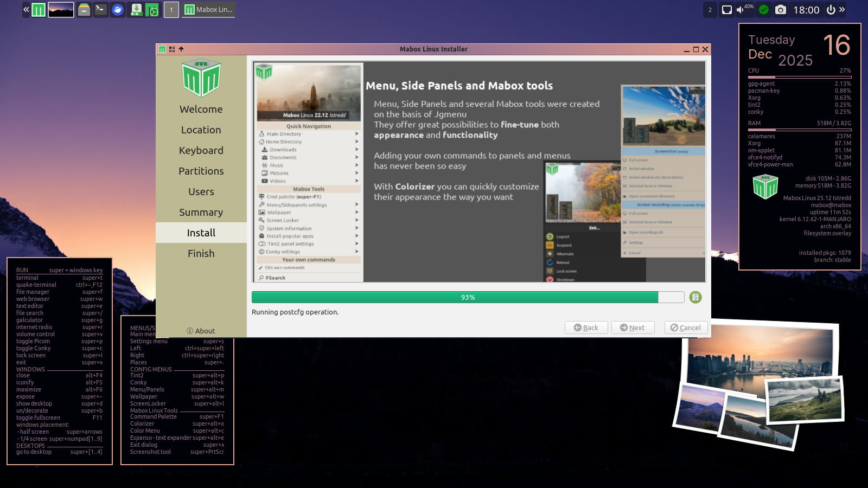This screenshot has height=488, width=868.
Task: Open the file manager launcher in panel
Action: click(84, 10)
